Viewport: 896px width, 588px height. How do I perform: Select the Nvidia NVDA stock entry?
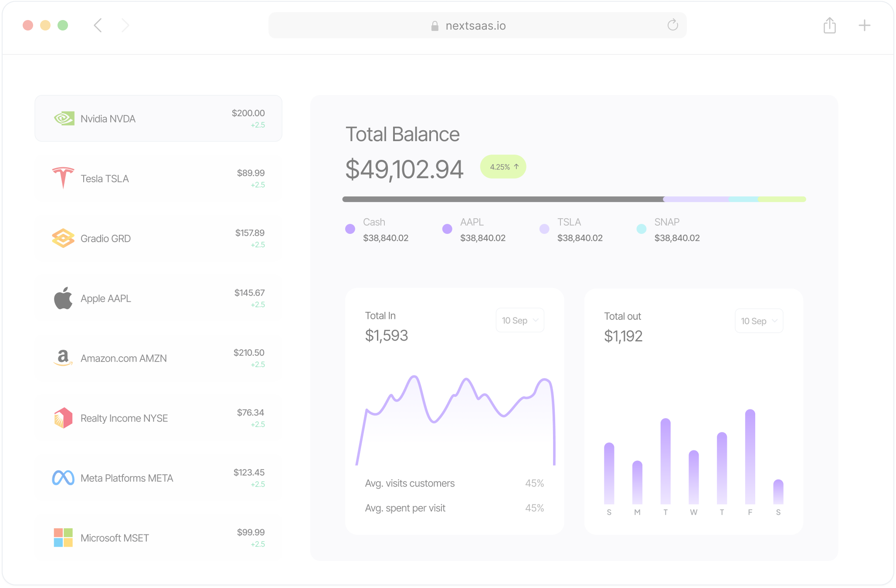158,118
